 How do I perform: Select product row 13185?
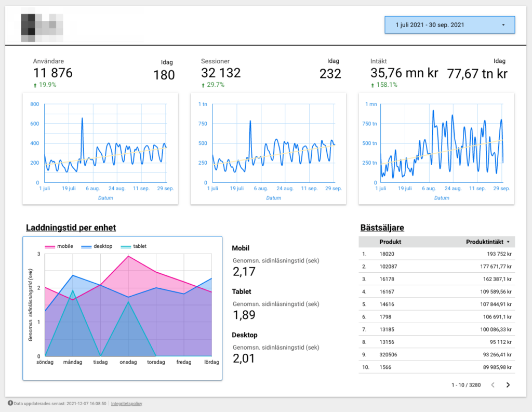(x=436, y=329)
